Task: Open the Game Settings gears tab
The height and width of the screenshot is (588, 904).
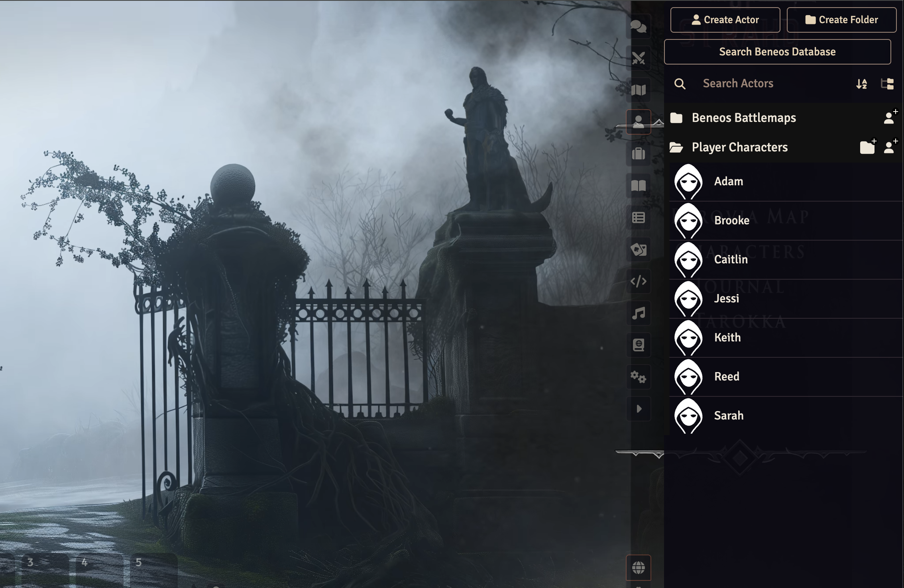Action: coord(638,377)
